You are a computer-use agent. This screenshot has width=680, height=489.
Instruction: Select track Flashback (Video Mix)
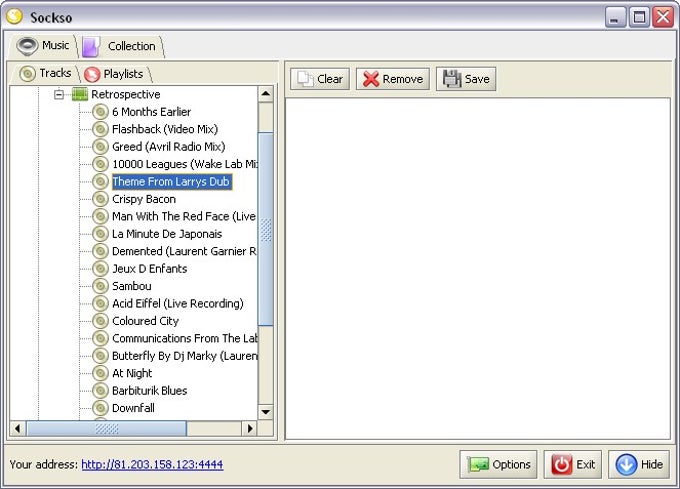click(x=165, y=129)
